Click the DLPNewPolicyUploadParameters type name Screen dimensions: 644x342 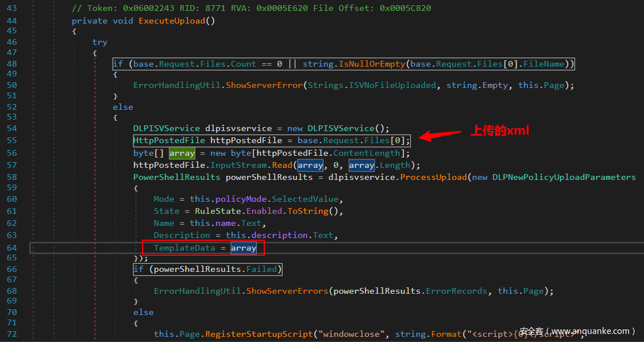(x=564, y=177)
